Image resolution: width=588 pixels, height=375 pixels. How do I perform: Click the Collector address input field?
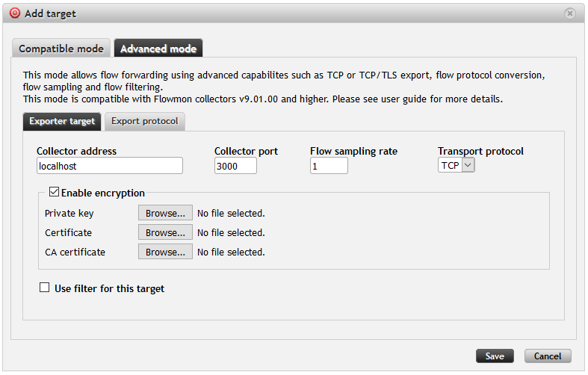pos(109,166)
